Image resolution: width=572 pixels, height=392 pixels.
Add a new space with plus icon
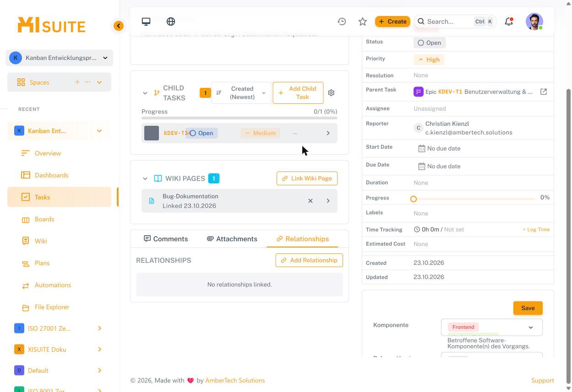[77, 82]
